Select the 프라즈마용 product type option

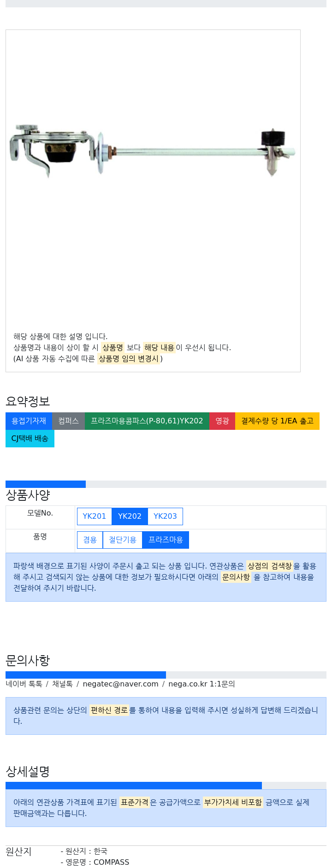point(166,540)
